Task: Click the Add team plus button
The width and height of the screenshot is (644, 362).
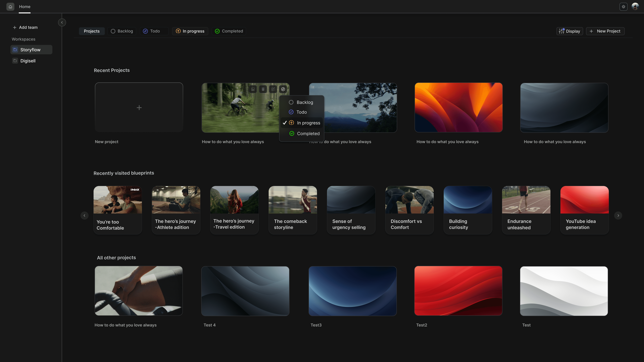Action: pyautogui.click(x=25, y=27)
